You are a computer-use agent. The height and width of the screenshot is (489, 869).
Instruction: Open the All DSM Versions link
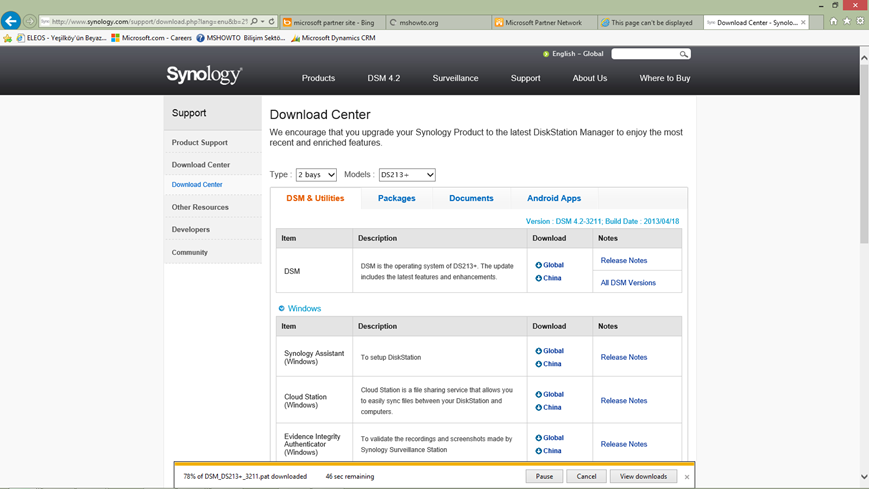point(628,283)
